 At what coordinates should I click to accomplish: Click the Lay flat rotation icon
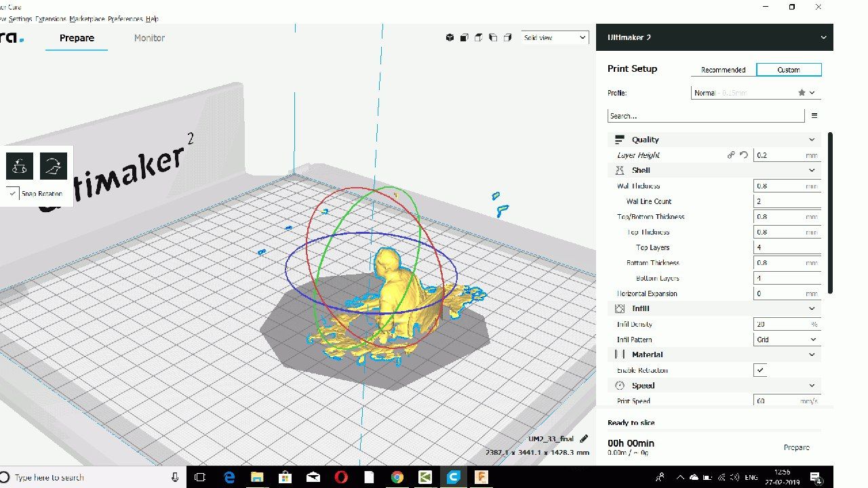pos(54,166)
